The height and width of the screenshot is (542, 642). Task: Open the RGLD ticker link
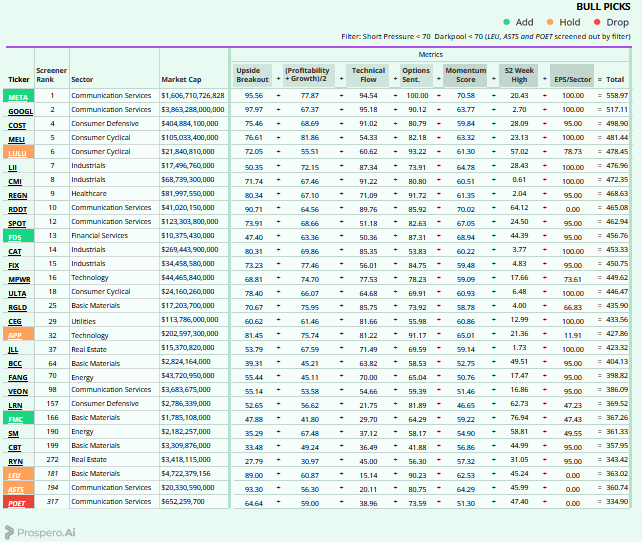tap(18, 307)
